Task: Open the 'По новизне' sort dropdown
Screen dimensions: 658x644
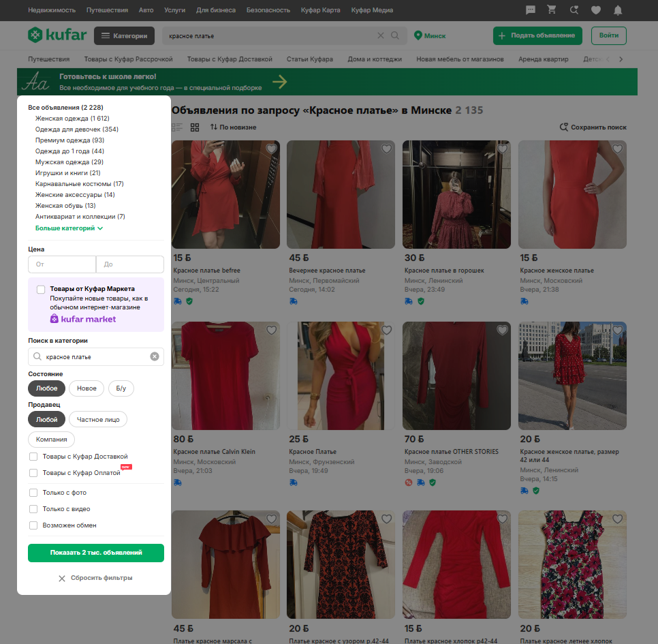Action: (234, 127)
